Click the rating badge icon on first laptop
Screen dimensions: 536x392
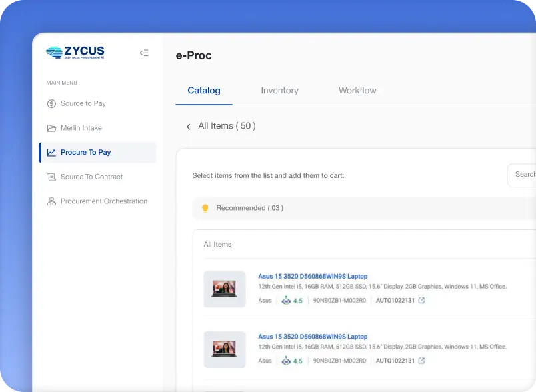(286, 301)
